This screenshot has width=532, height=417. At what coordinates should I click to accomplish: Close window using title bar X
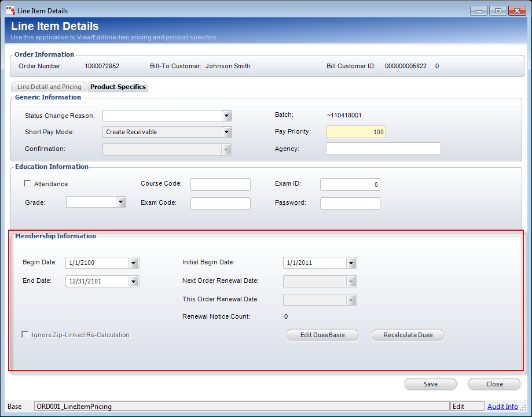[x=516, y=10]
